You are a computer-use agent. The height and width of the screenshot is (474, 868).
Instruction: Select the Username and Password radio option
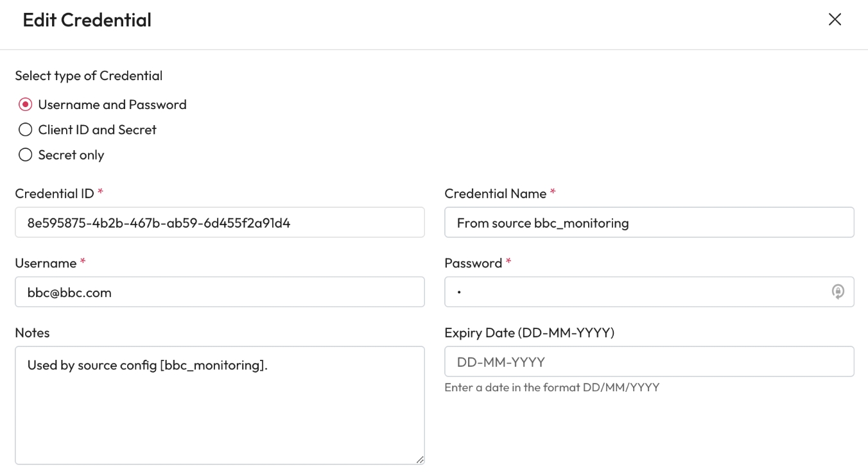click(26, 105)
